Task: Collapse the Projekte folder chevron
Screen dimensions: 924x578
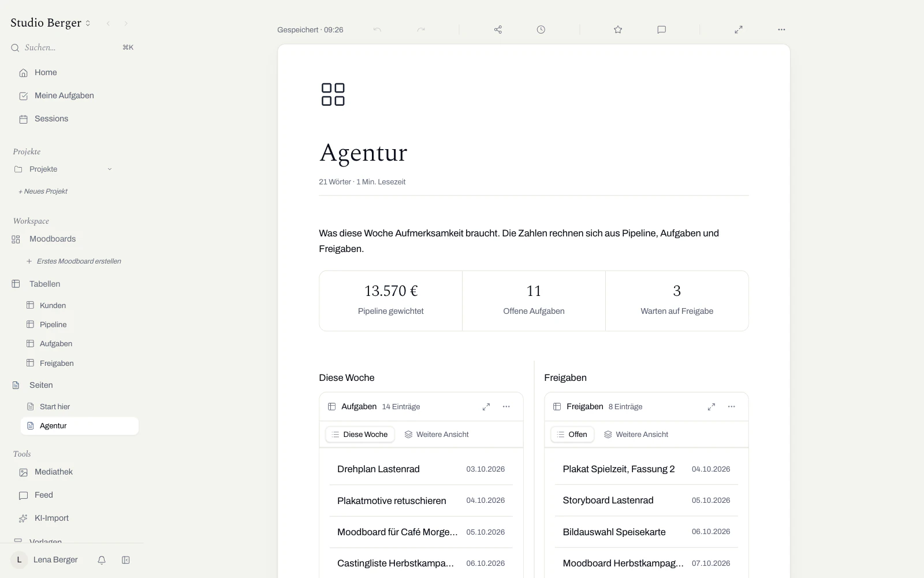Action: coord(110,169)
